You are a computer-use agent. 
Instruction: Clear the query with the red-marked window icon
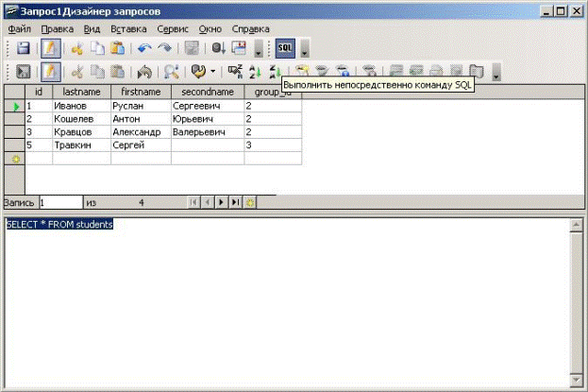[x=239, y=48]
